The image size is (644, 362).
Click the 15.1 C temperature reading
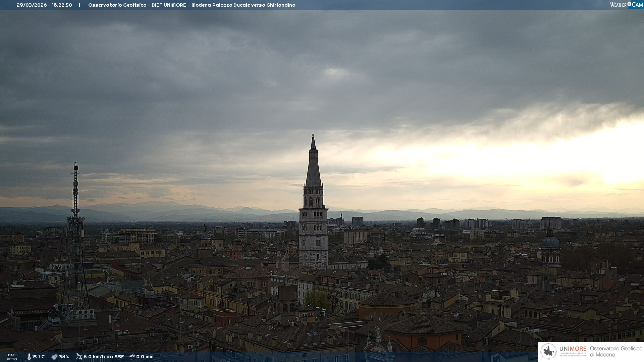pyautogui.click(x=38, y=357)
